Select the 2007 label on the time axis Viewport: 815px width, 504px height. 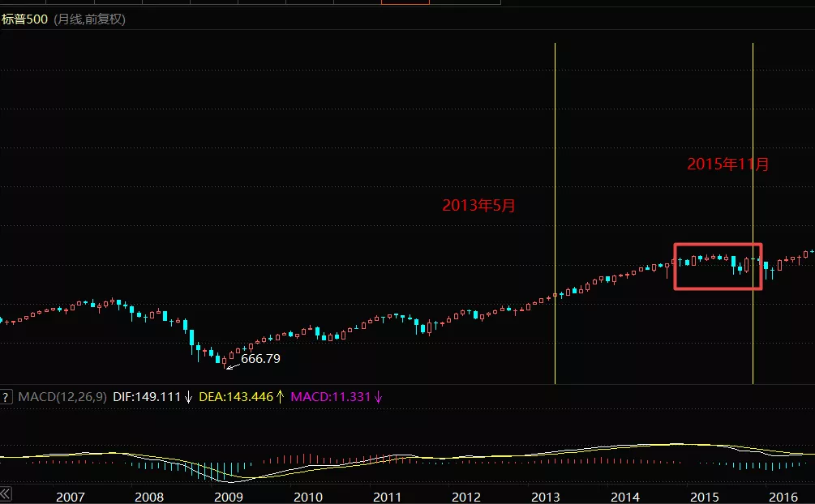click(71, 498)
